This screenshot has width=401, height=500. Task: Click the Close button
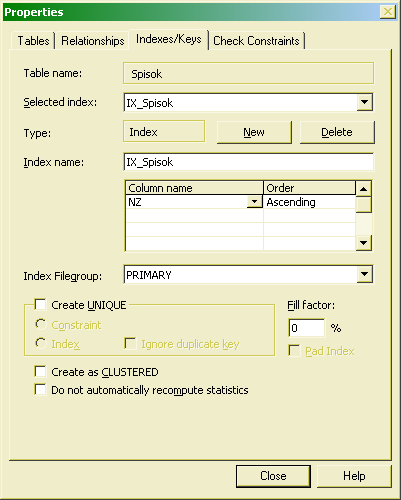pos(273,476)
